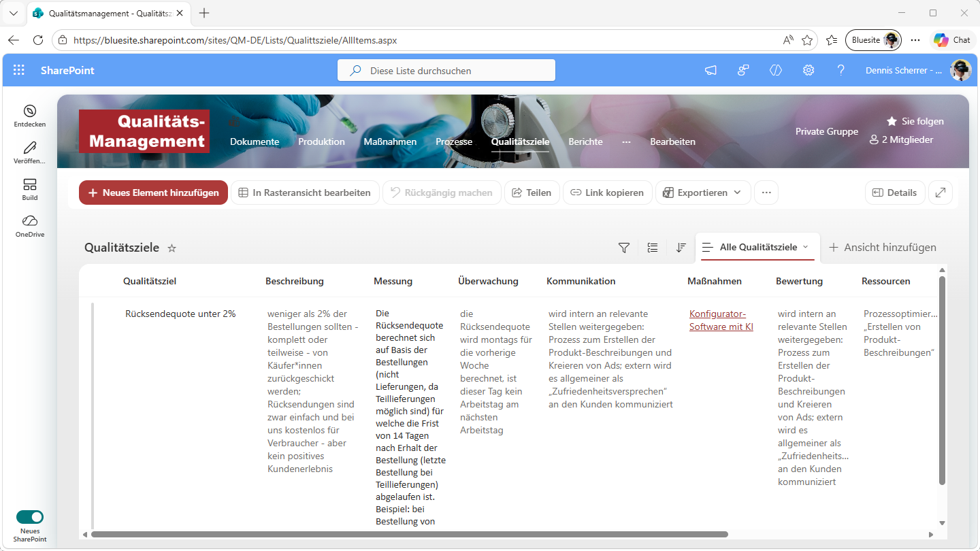The width and height of the screenshot is (980, 551).
Task: Go to the Maßnahmen navigation tab
Action: pyautogui.click(x=390, y=141)
